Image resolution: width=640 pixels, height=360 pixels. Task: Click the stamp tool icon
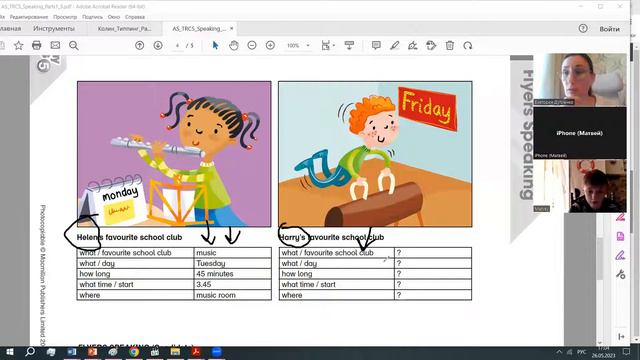[431, 45]
